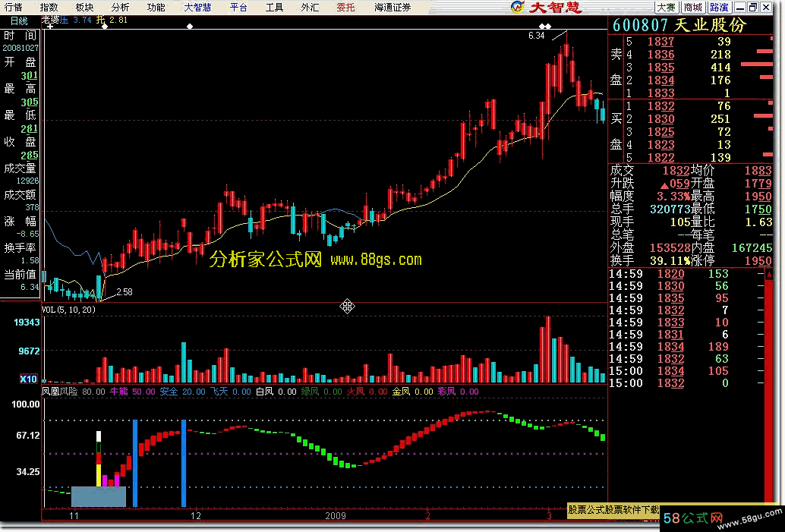Restore down the 大智慧 window

pyautogui.click(x=753, y=7)
